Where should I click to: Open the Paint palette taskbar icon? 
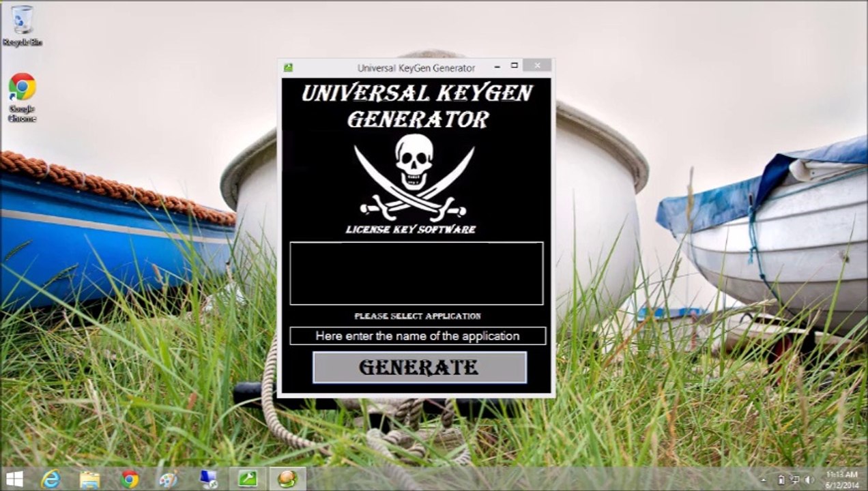coord(168,479)
